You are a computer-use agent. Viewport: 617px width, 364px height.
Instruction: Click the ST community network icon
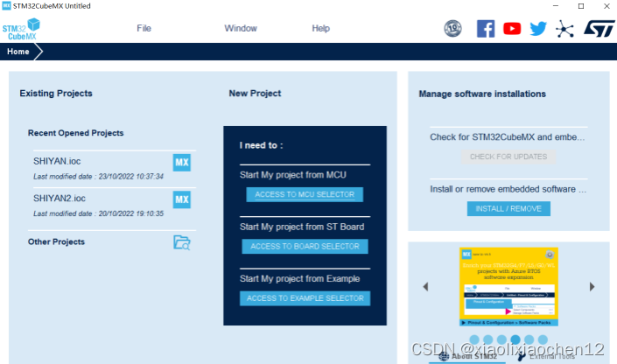pyautogui.click(x=564, y=29)
